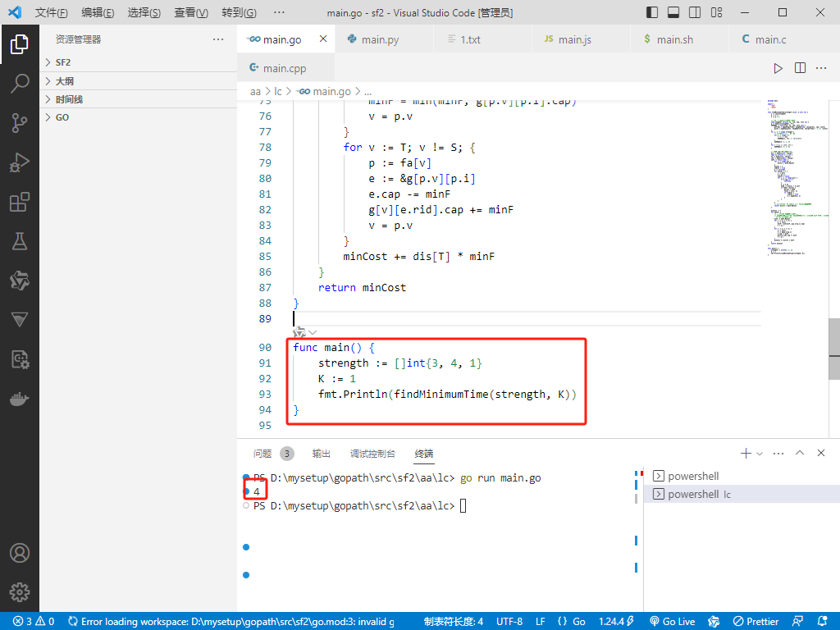Screen dimensions: 840x630
Task: Open the 调试控制台 debug console tab
Action: click(372, 454)
